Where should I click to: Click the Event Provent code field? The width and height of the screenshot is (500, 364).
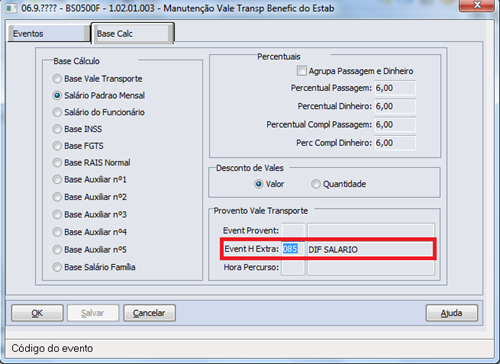[x=293, y=231]
